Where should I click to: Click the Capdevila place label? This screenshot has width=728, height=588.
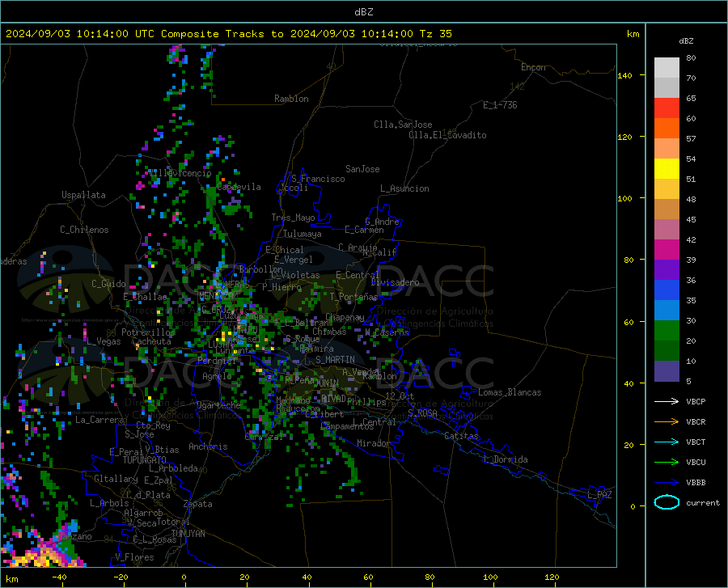point(239,187)
